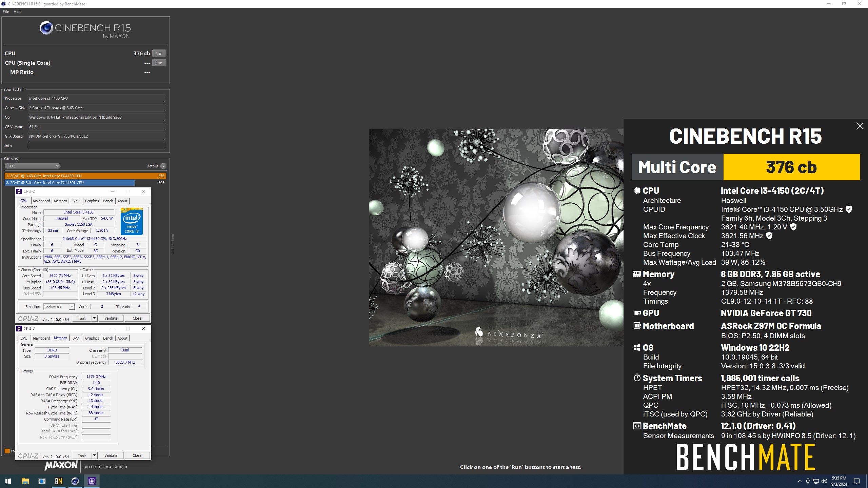Click the network icon in system tray
Image resolution: width=868 pixels, height=488 pixels.
click(816, 481)
